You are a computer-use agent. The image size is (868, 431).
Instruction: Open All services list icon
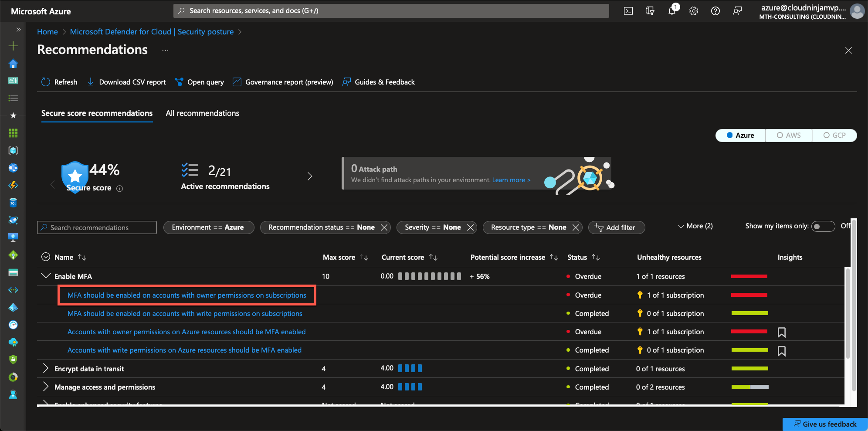coord(13,98)
